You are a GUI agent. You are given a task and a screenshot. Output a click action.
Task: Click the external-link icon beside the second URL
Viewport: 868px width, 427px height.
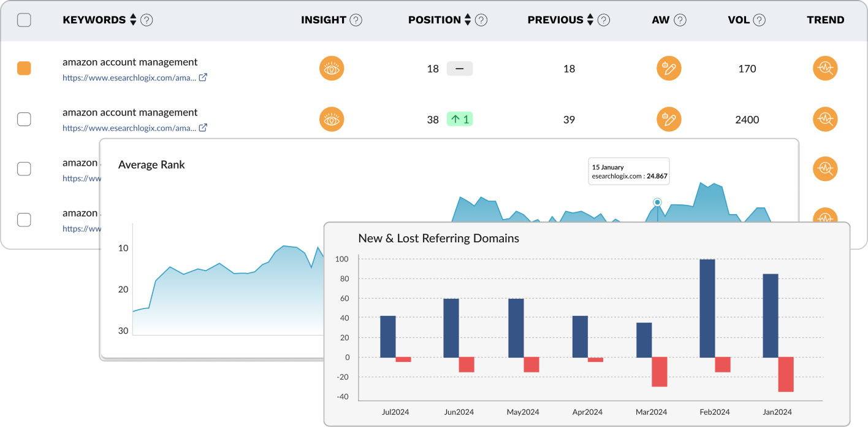(x=203, y=128)
